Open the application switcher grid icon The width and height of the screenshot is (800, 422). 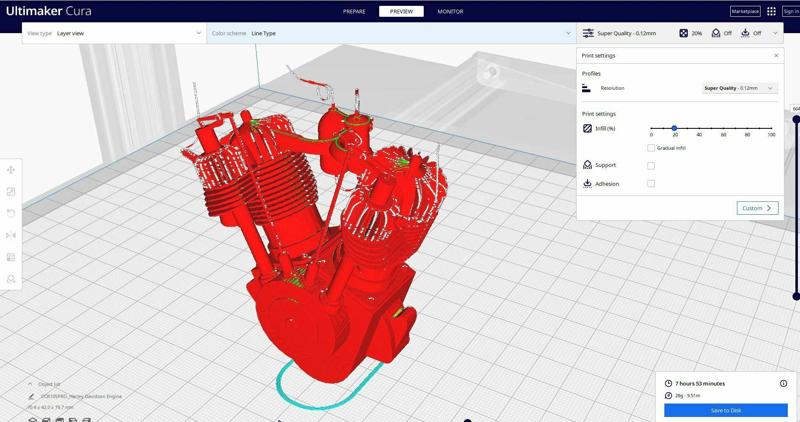pyautogui.click(x=771, y=11)
